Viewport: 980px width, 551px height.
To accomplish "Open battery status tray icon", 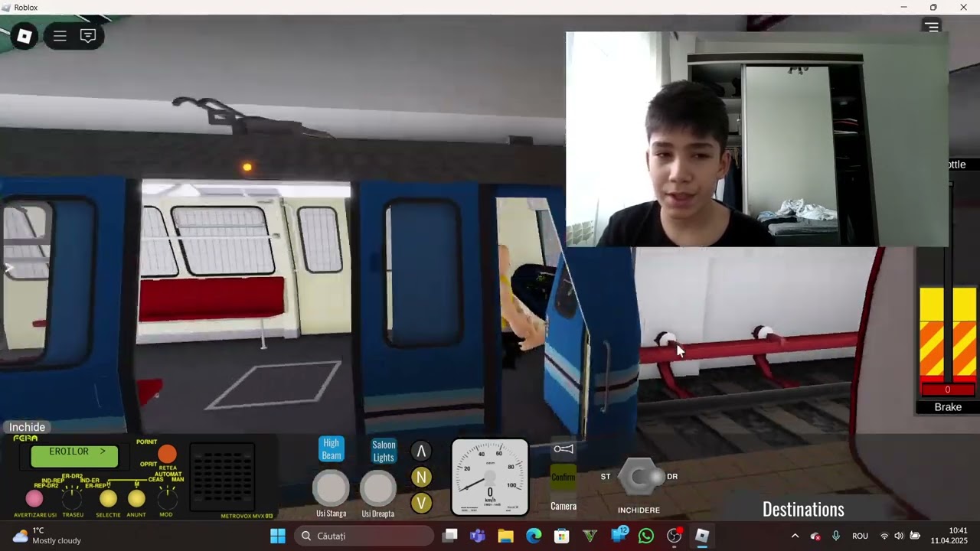I will (915, 536).
